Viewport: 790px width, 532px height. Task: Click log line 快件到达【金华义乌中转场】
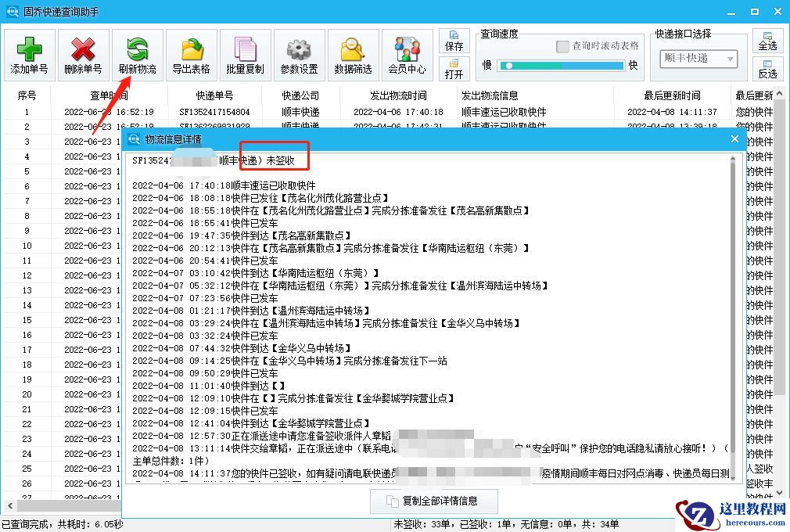pos(292,348)
